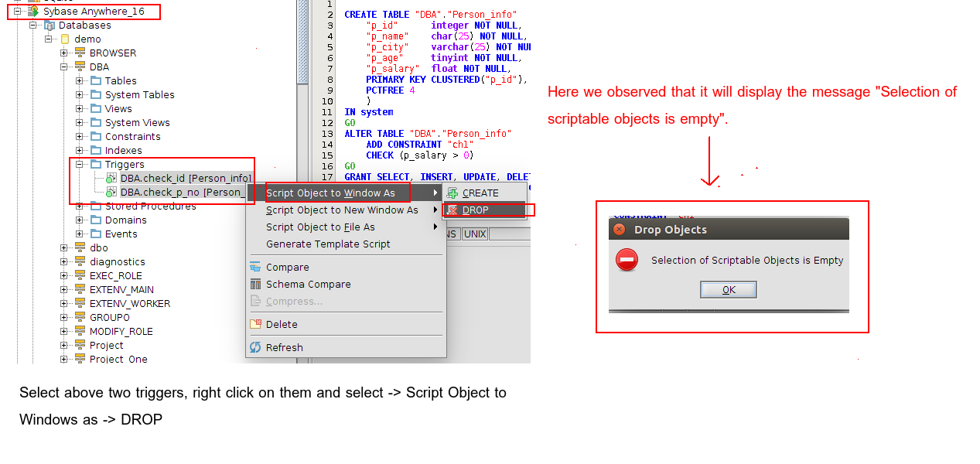Choose Delete from the context menu
The height and width of the screenshot is (464, 980).
tap(346, 325)
